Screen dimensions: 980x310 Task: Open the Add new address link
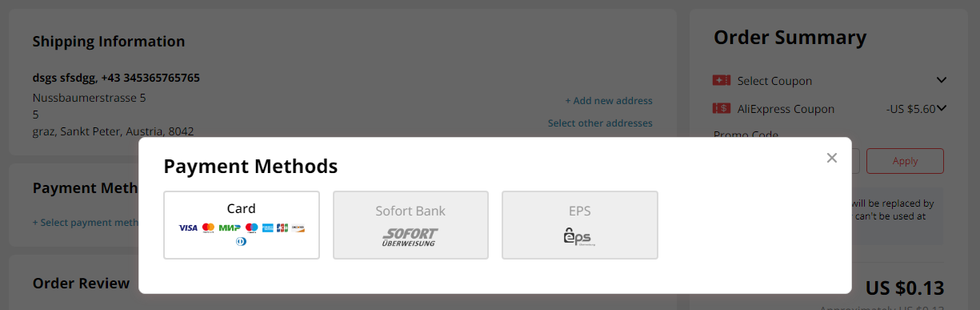609,101
